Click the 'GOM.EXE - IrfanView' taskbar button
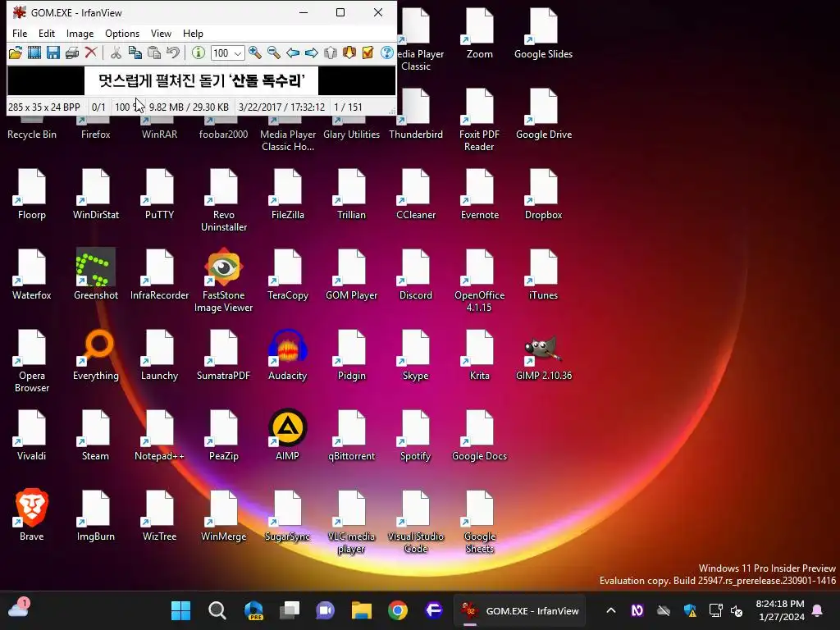This screenshot has width=840, height=630. coord(519,610)
